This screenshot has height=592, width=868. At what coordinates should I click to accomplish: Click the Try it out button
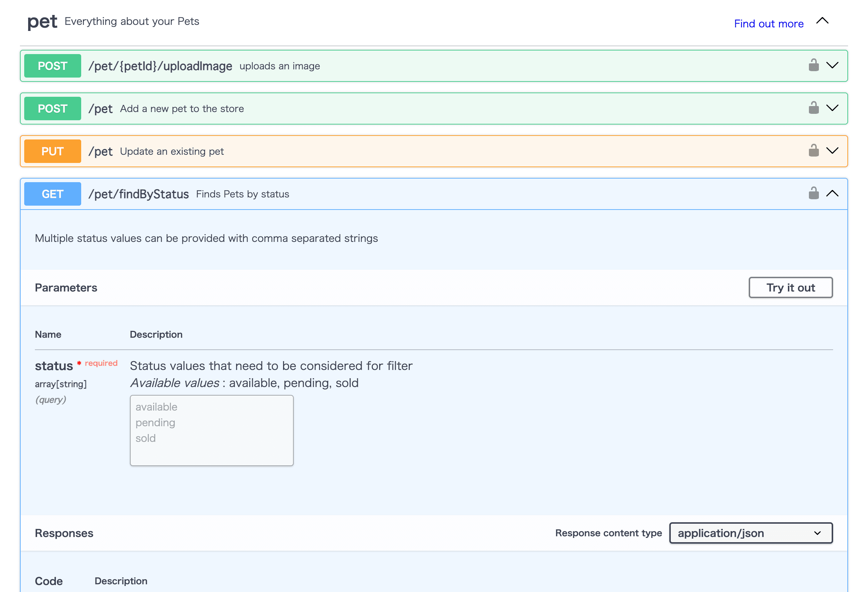790,287
